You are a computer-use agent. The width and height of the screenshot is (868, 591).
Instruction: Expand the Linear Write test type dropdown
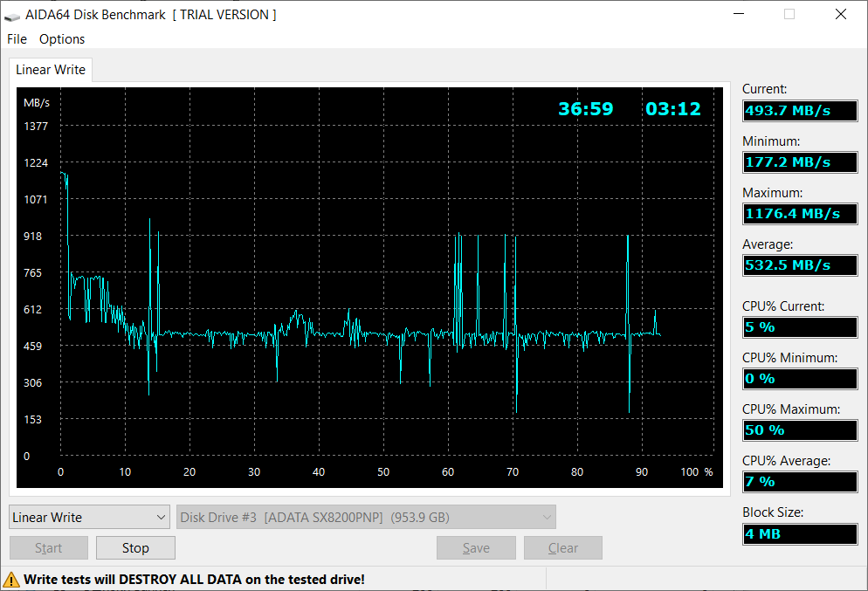(x=89, y=518)
